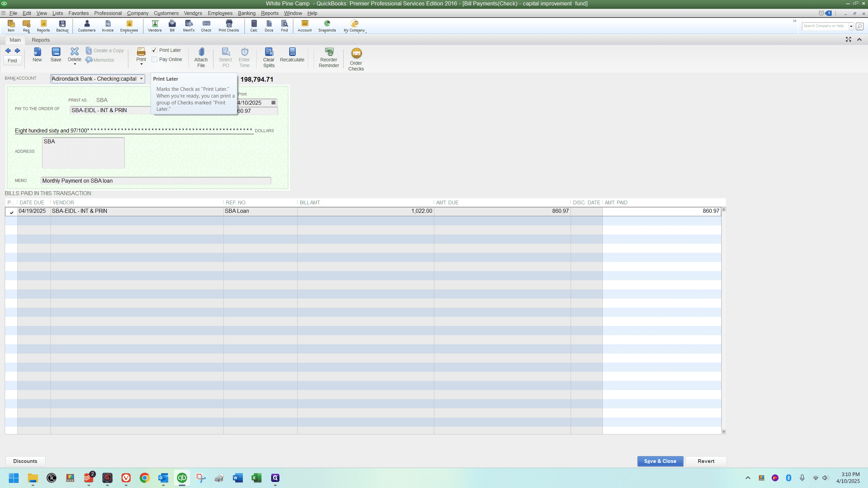868x488 pixels.
Task: Click the Save disk icon
Action: (56, 55)
